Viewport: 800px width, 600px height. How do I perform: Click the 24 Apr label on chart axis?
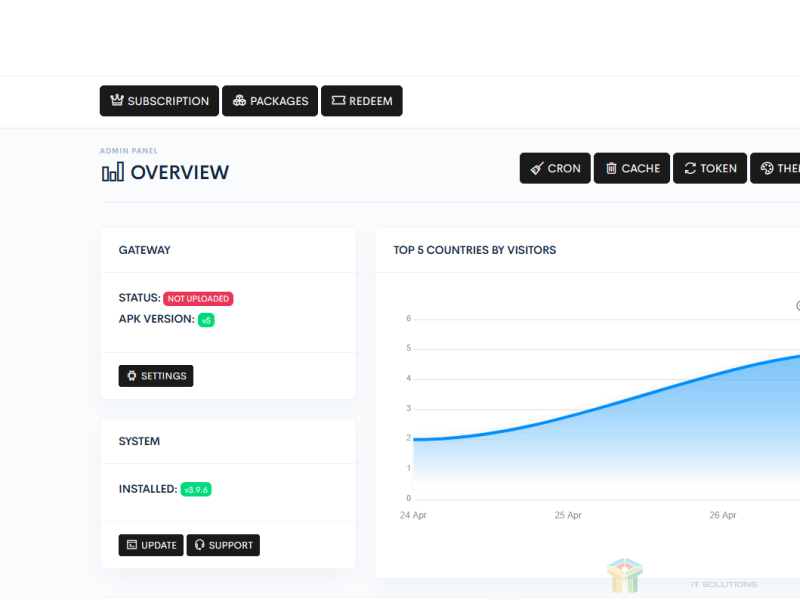click(413, 515)
